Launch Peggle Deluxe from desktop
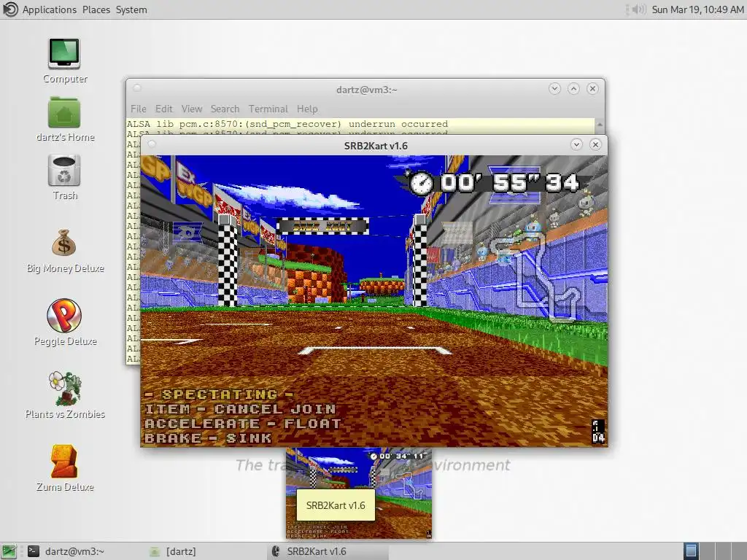This screenshot has height=560, width=747. (x=64, y=315)
